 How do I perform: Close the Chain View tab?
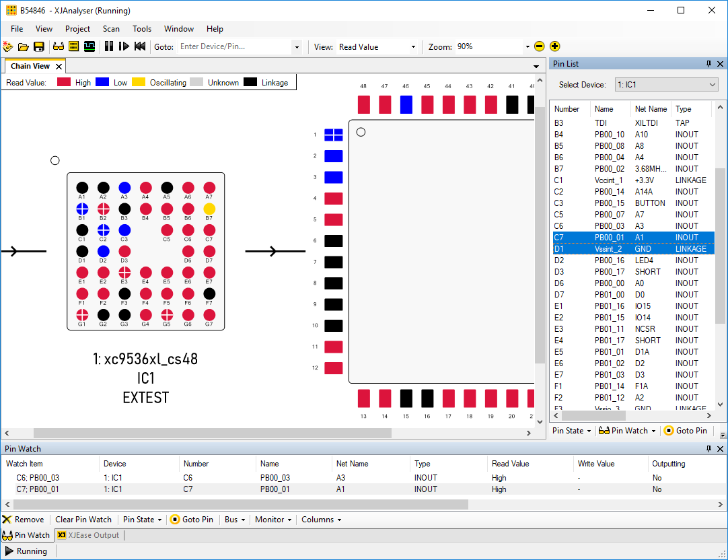click(x=59, y=66)
